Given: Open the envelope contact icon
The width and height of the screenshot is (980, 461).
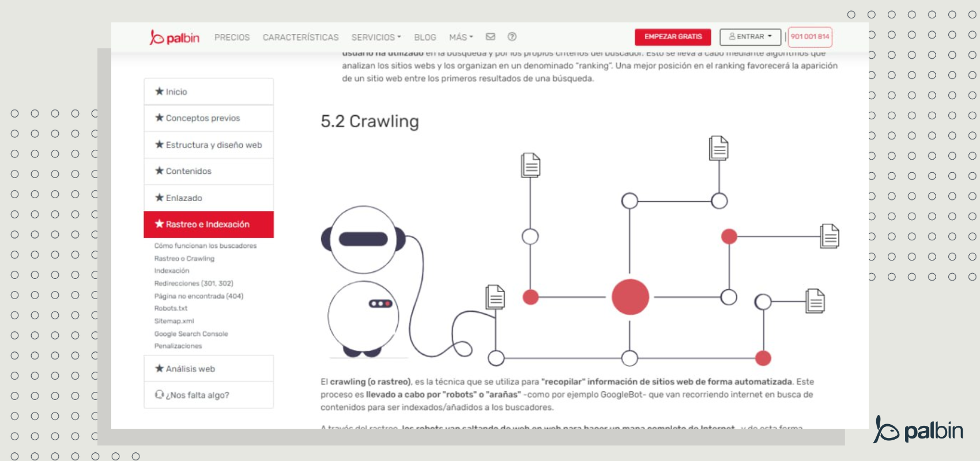Looking at the screenshot, I should [491, 37].
